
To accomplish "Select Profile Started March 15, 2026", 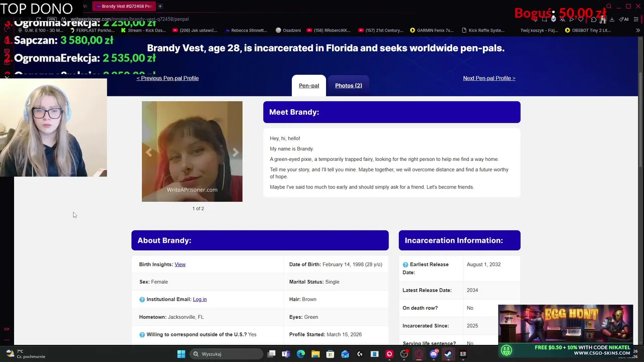I will (x=326, y=334).
